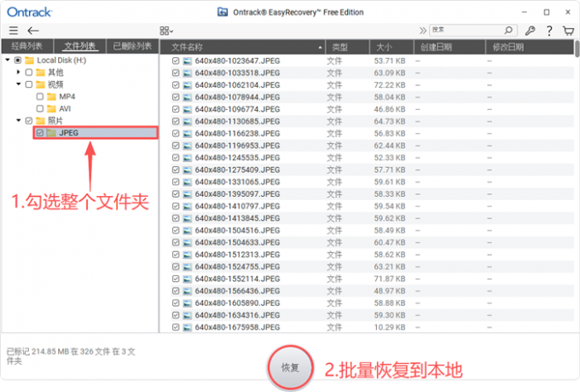Screen dimensions: 580x392
Task: Click the Ontrack logo
Action: pyautogui.click(x=30, y=12)
